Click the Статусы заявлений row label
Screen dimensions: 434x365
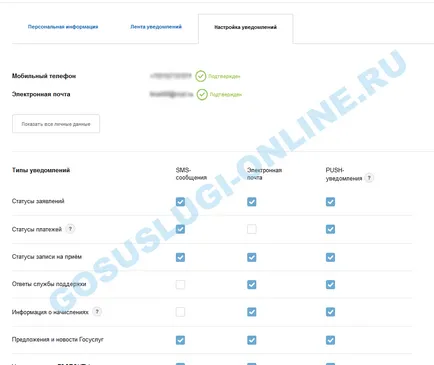(x=38, y=201)
